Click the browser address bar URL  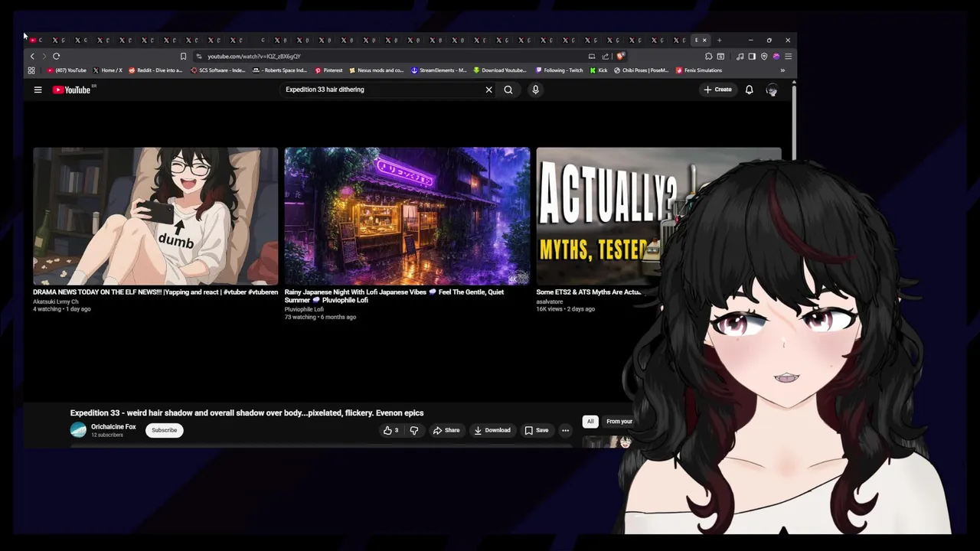pyautogui.click(x=253, y=56)
